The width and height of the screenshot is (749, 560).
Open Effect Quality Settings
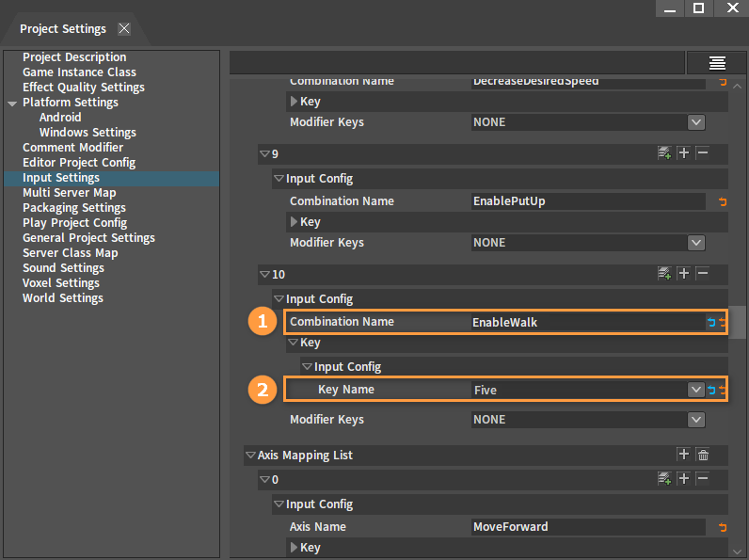[x=84, y=87]
